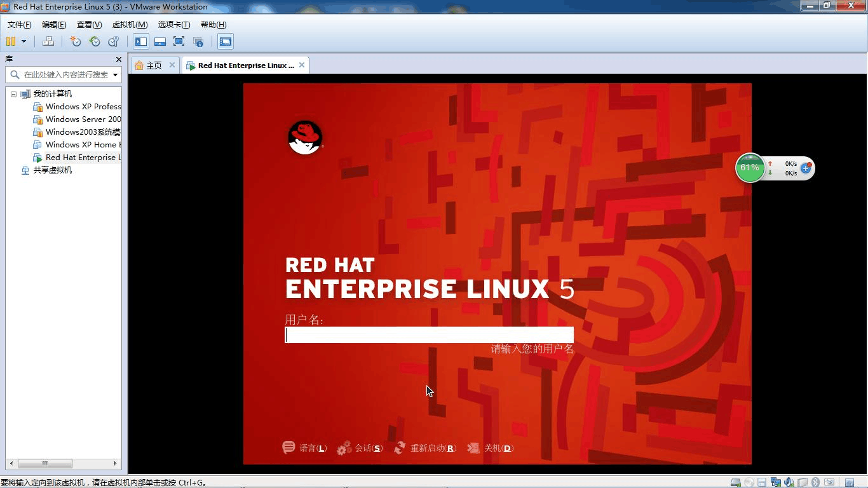Select 我的计算机 in the library tree
This screenshot has width=868, height=488.
coord(53,94)
